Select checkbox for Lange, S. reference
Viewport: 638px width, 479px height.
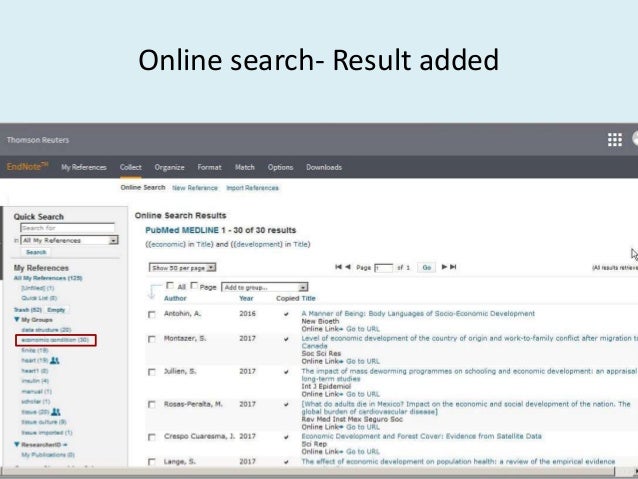(x=152, y=462)
